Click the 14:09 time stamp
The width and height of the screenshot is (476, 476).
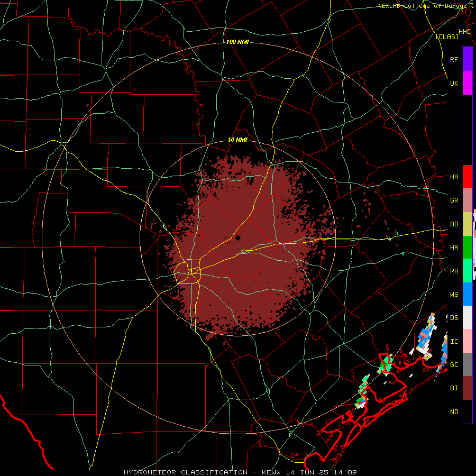(345, 472)
